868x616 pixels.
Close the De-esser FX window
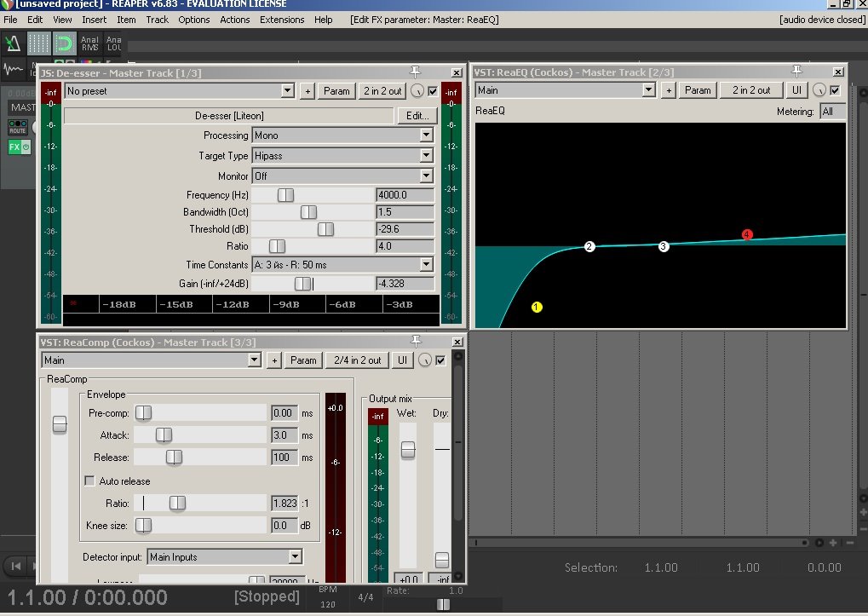tap(456, 72)
